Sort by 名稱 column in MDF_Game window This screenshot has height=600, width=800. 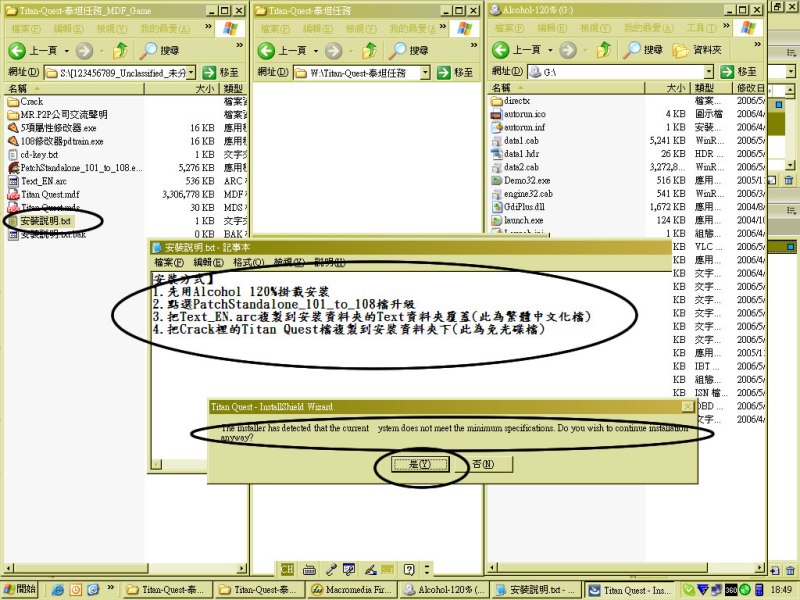(x=74, y=89)
